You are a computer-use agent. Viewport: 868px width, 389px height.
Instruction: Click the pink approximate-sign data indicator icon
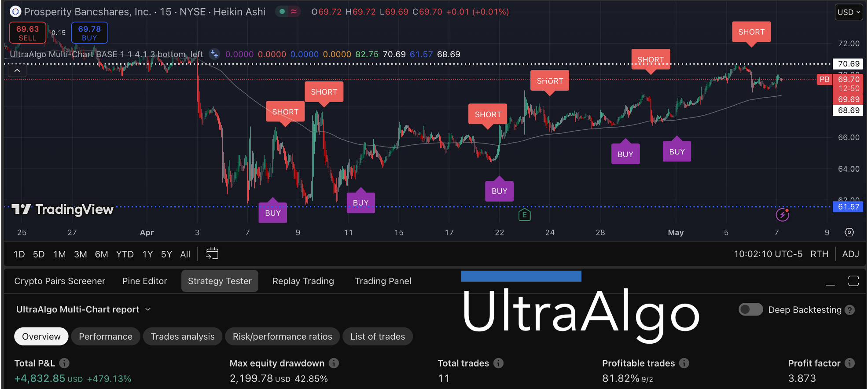tap(294, 11)
